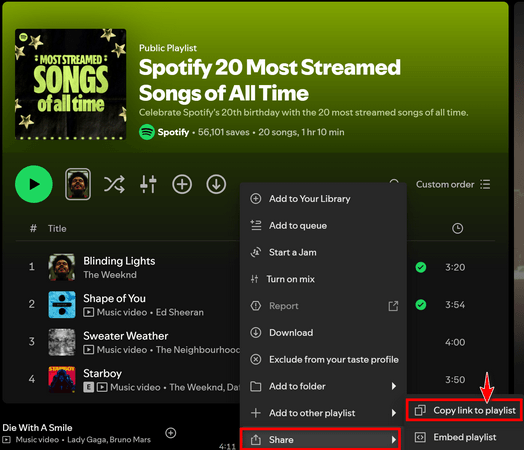524x450 pixels.
Task: Choose Add to queue from the context menu
Action: [323, 226]
